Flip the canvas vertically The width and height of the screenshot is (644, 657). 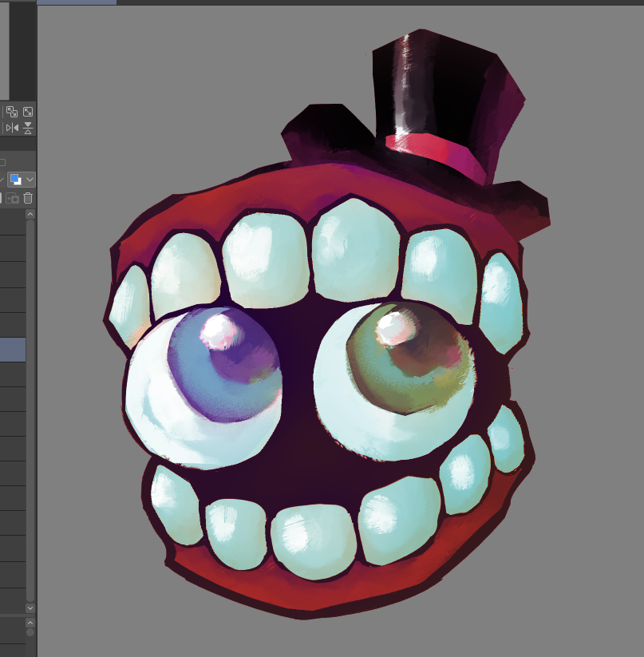[28, 128]
